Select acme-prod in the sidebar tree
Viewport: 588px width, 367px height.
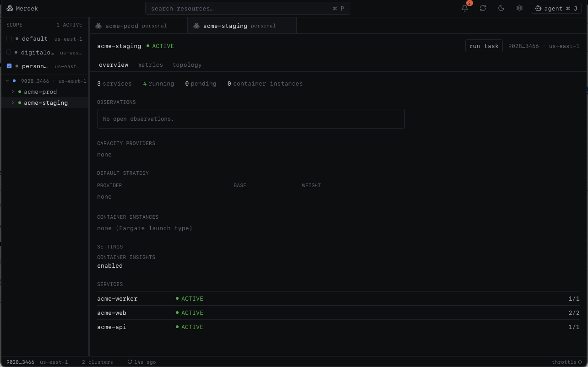point(40,92)
